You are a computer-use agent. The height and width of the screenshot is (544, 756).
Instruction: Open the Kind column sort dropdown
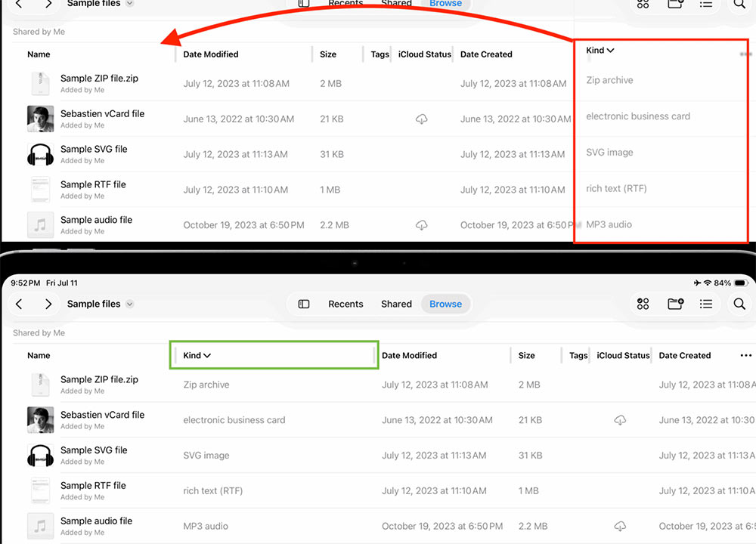coord(196,355)
